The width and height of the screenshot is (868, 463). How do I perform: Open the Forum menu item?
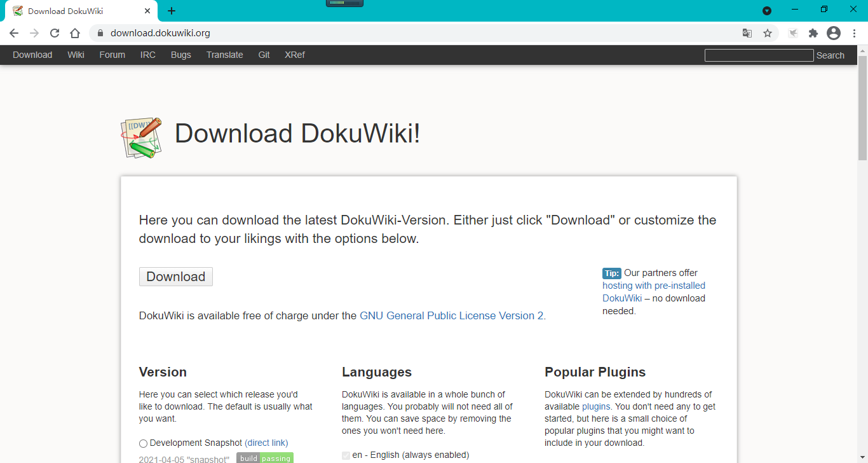[x=112, y=55]
